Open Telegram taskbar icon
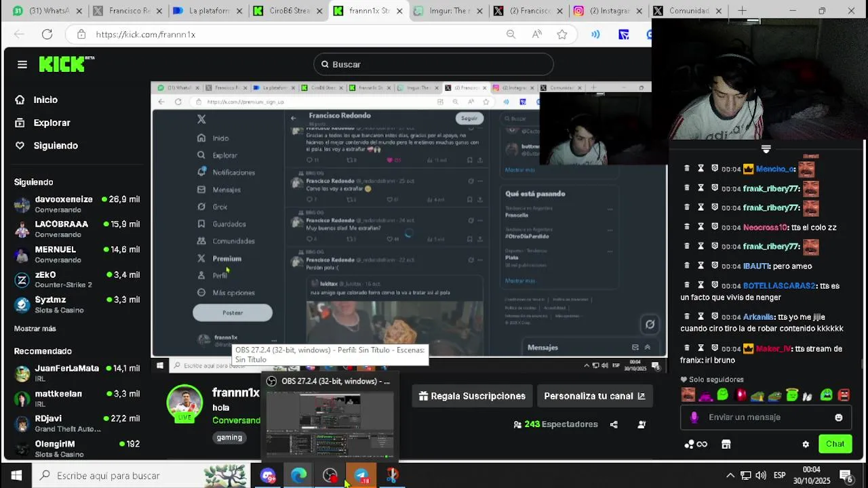868x488 pixels. click(361, 476)
